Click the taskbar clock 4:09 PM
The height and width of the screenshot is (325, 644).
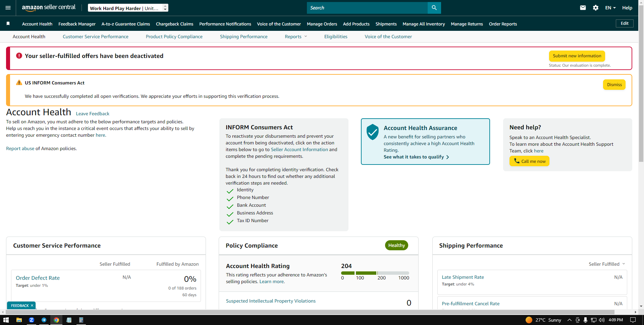tap(616, 320)
